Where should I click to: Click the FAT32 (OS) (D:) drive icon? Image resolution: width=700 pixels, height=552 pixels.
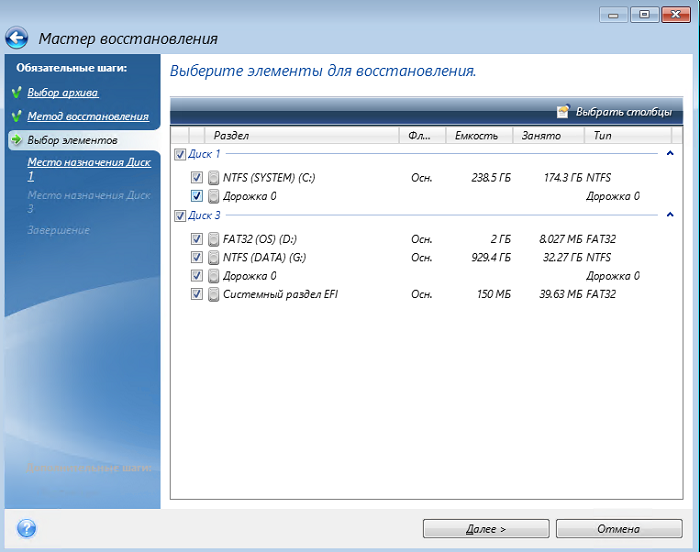[x=213, y=239]
